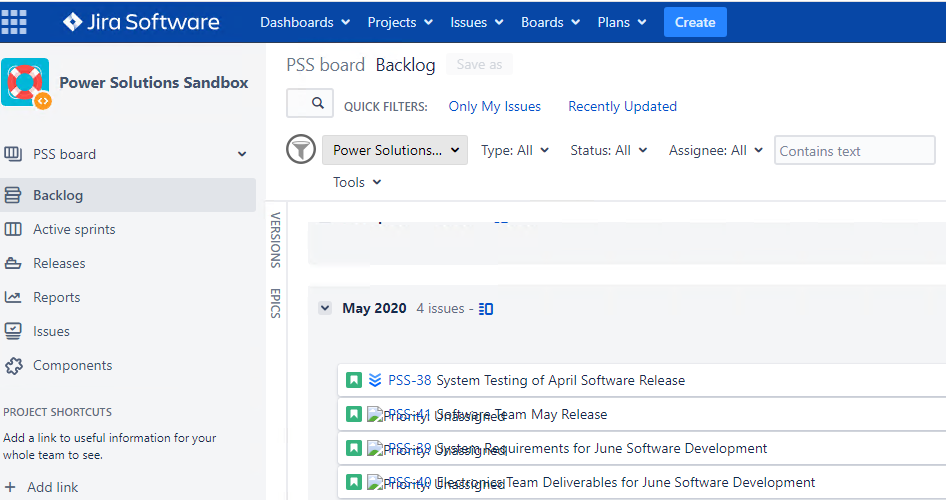Open the Power Solutions project filter dropdown
Image resolution: width=946 pixels, height=500 pixels.
[x=395, y=150]
